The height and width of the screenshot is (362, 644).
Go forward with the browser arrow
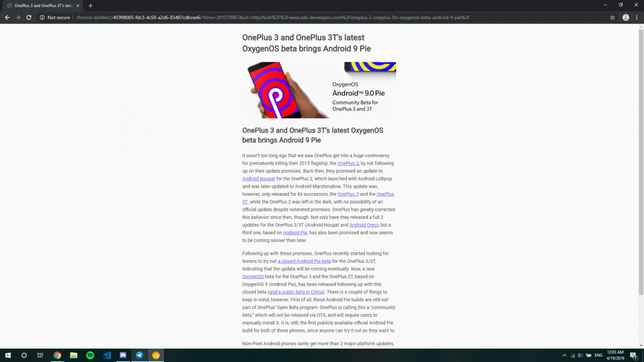18,17
